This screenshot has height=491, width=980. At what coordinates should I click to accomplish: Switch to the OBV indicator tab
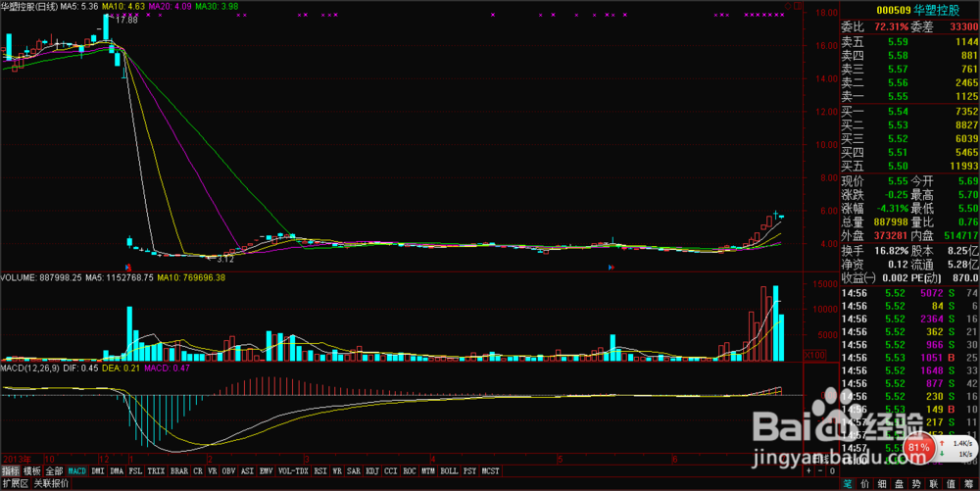(228, 471)
